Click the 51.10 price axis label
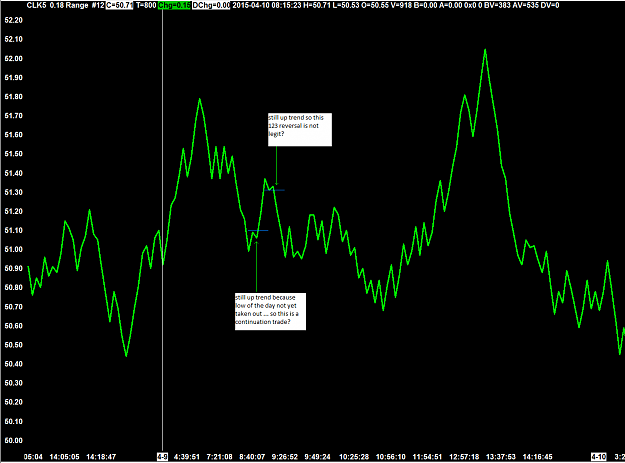This screenshot has width=625, height=463. click(x=14, y=230)
